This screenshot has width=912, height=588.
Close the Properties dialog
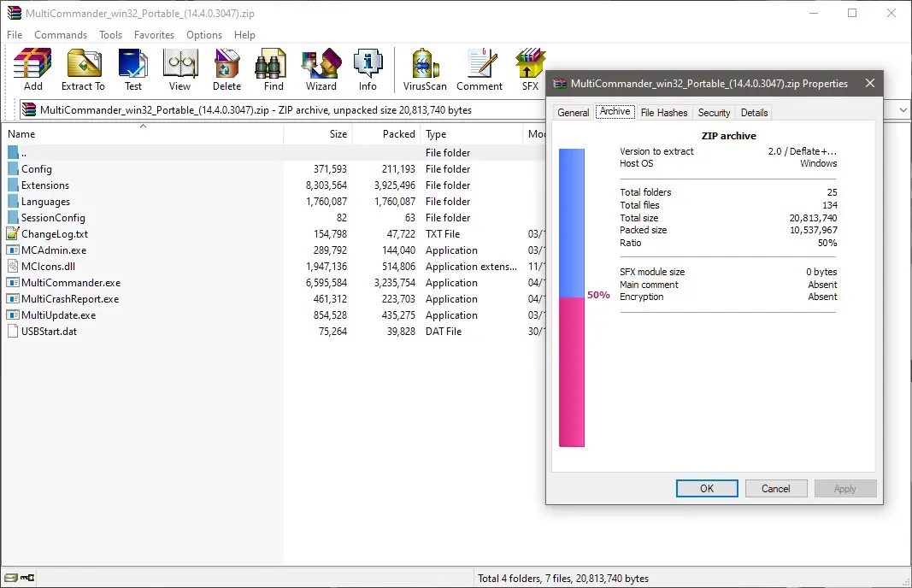coord(870,83)
